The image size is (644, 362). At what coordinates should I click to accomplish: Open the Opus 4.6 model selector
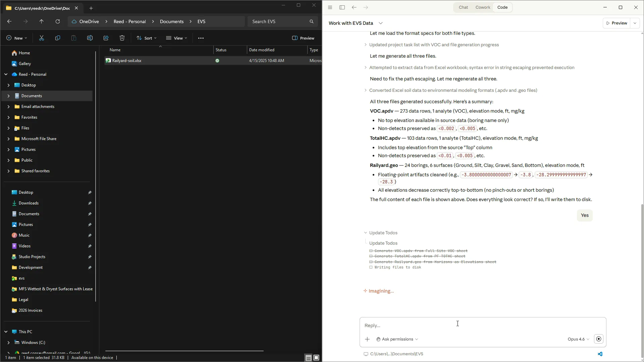[578, 339]
